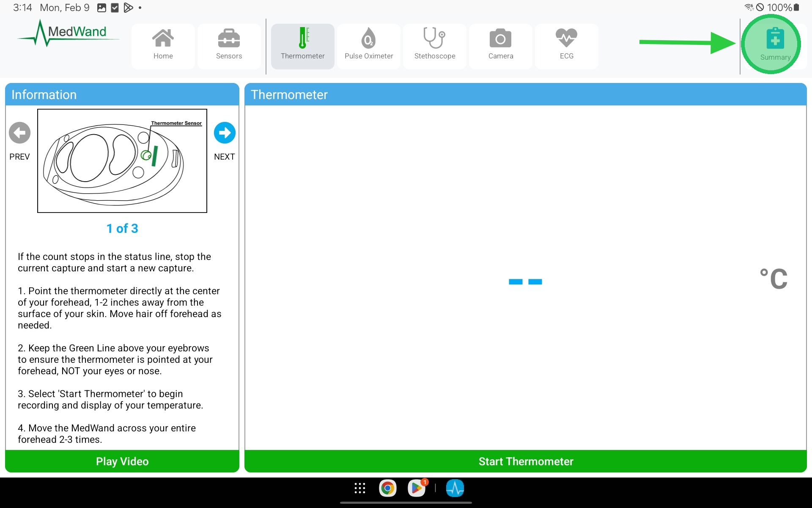
Task: Switch to the Pulse Oximeter icon
Action: point(368,45)
